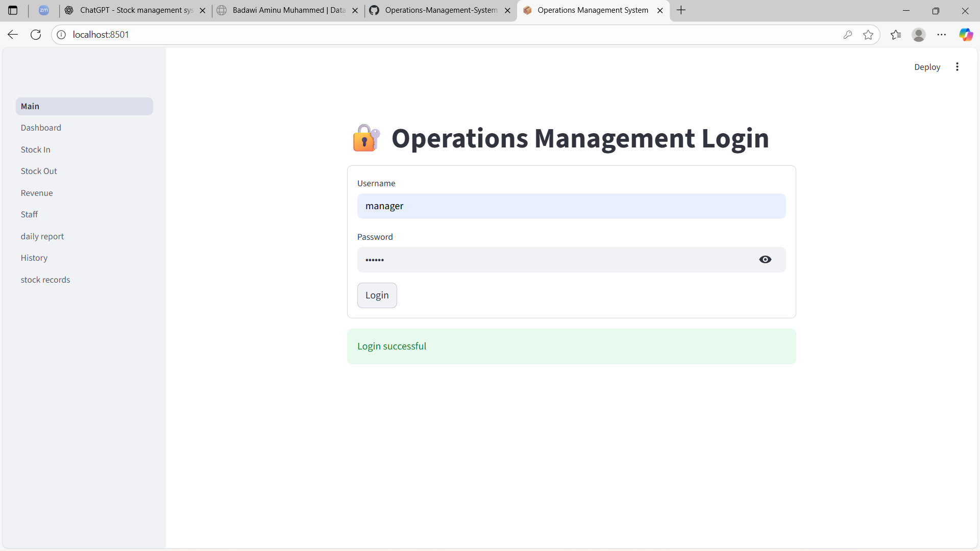Open the password manager key icon
The height and width of the screenshot is (551, 980).
pos(848,34)
